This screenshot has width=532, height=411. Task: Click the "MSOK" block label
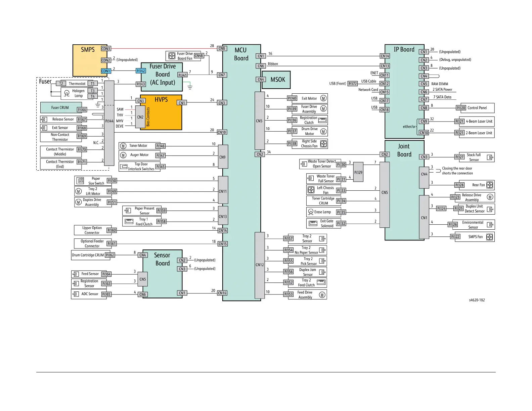click(x=278, y=80)
